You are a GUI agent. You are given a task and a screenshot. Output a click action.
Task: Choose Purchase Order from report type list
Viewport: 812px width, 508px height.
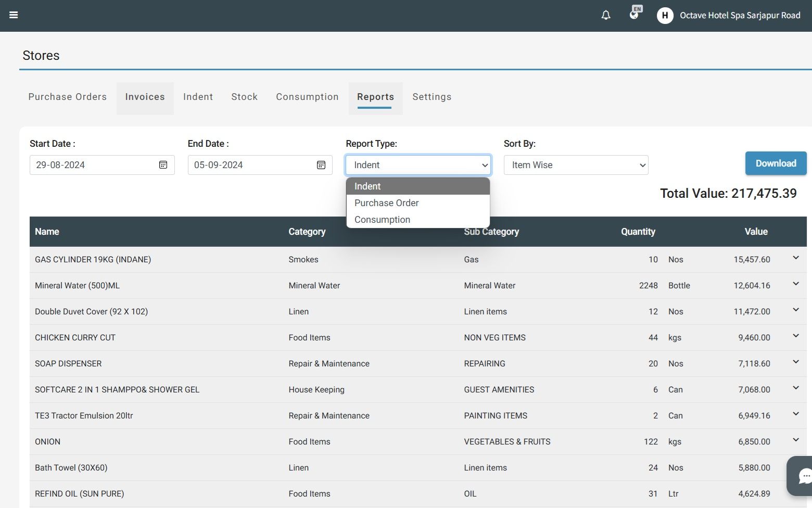(386, 203)
